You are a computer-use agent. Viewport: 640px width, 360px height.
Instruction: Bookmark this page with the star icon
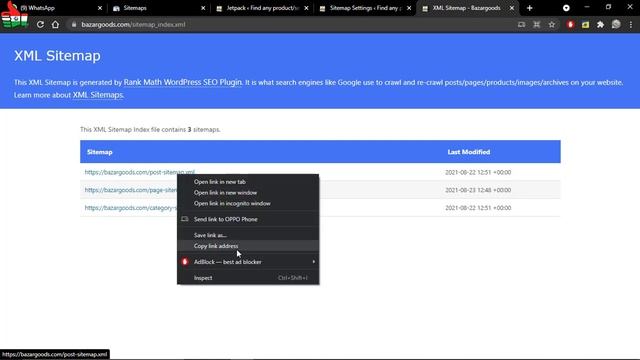click(552, 24)
